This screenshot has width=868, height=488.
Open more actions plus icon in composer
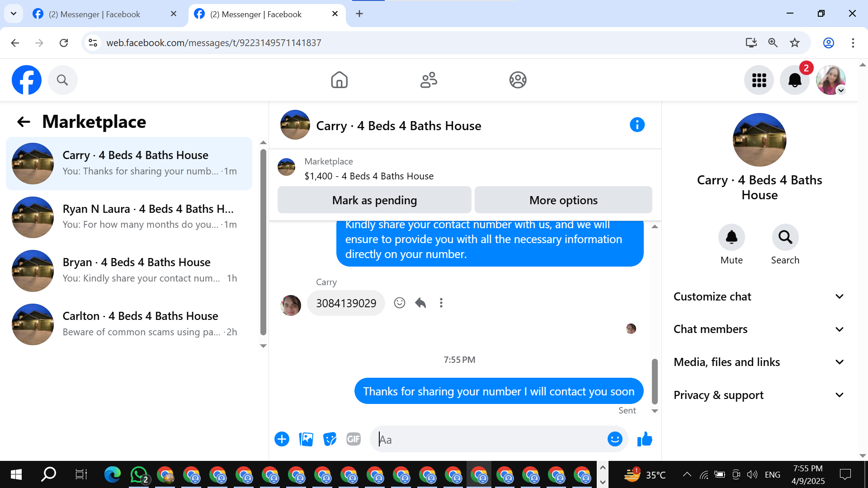click(282, 439)
